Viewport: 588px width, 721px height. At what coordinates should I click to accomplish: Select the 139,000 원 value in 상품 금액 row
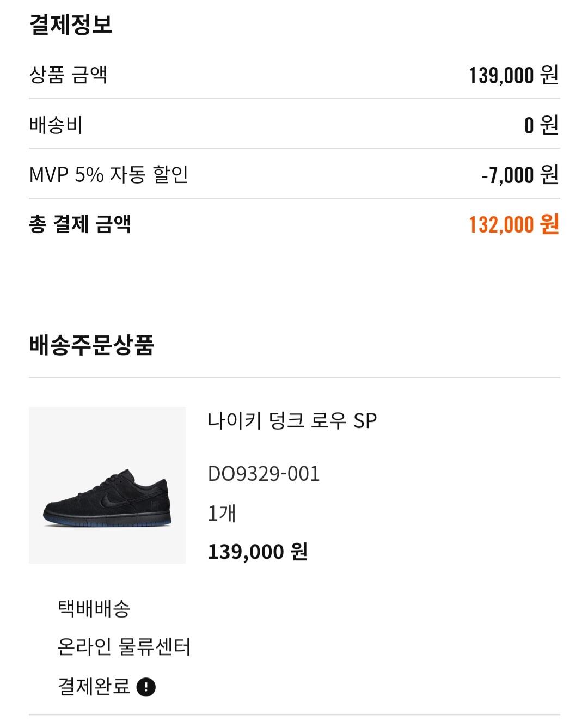tap(513, 75)
